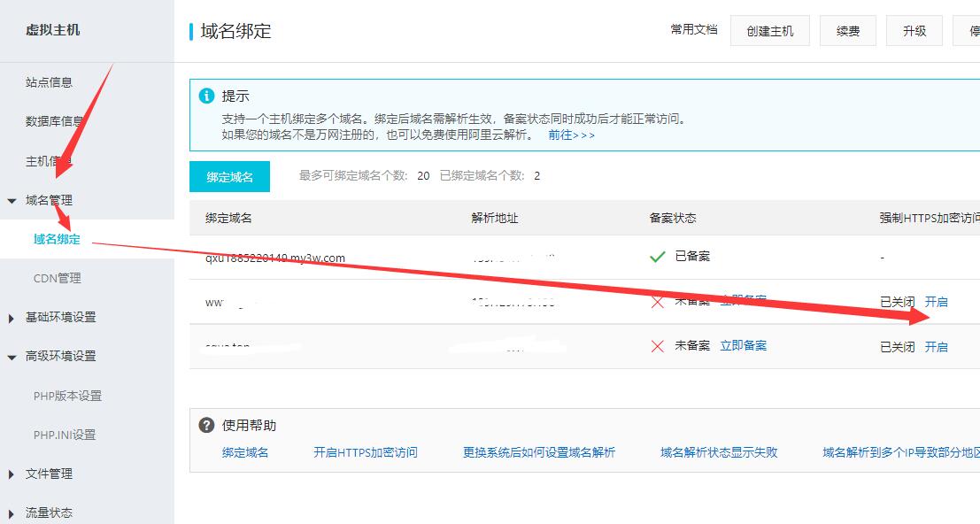Open 站点信息 in the sidebar
980x524 pixels.
click(x=49, y=82)
